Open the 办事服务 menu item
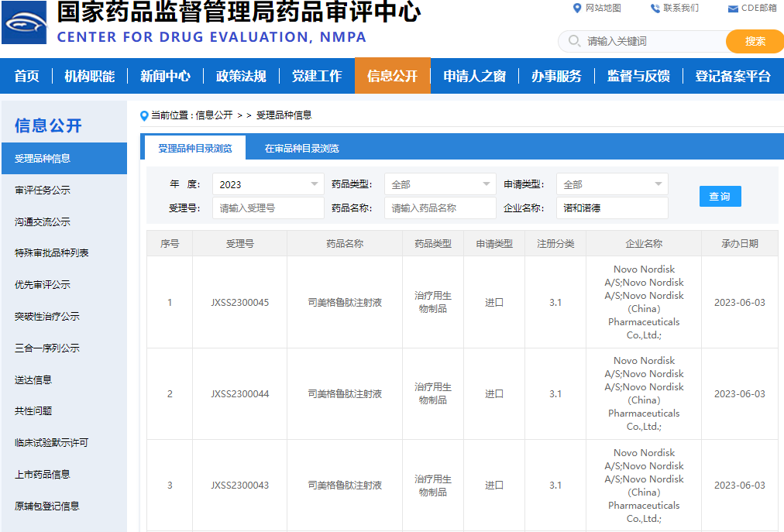 pos(556,76)
